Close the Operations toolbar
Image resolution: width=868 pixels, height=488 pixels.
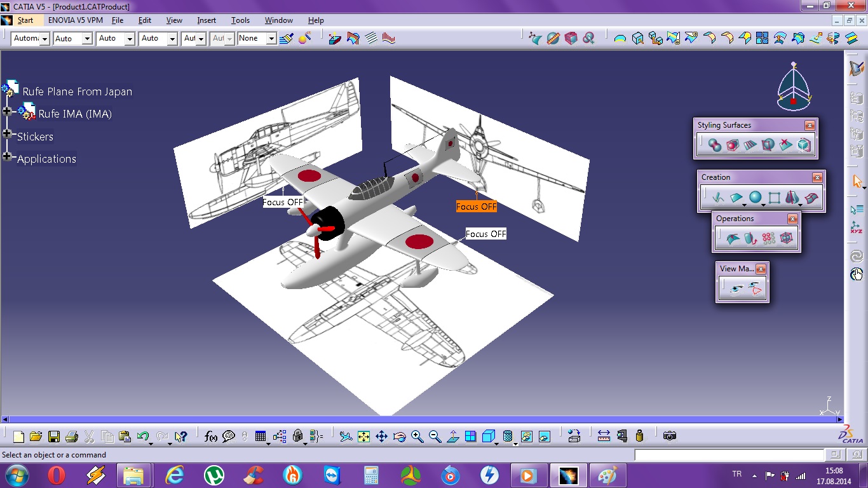coord(792,219)
